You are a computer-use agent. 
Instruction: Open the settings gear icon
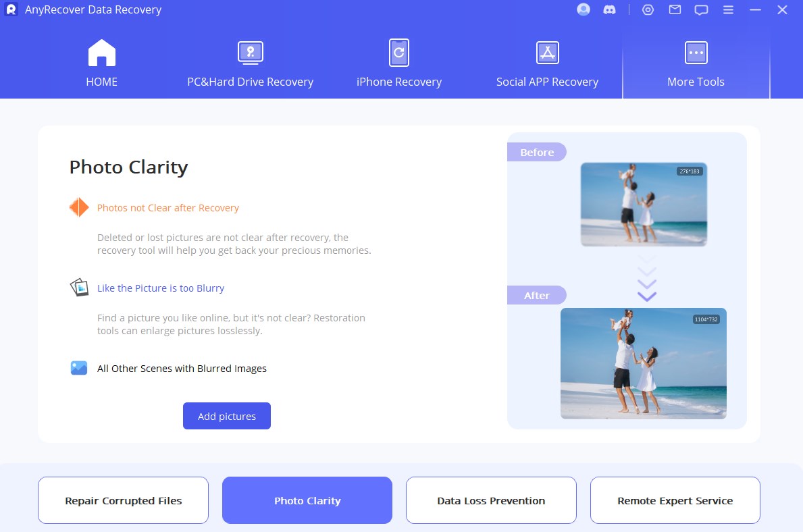[648, 9]
